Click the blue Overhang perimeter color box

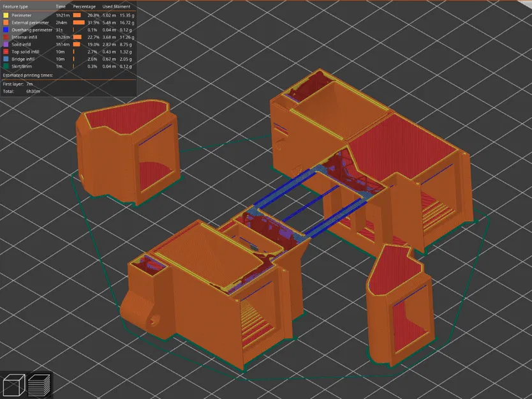[x=5, y=30]
